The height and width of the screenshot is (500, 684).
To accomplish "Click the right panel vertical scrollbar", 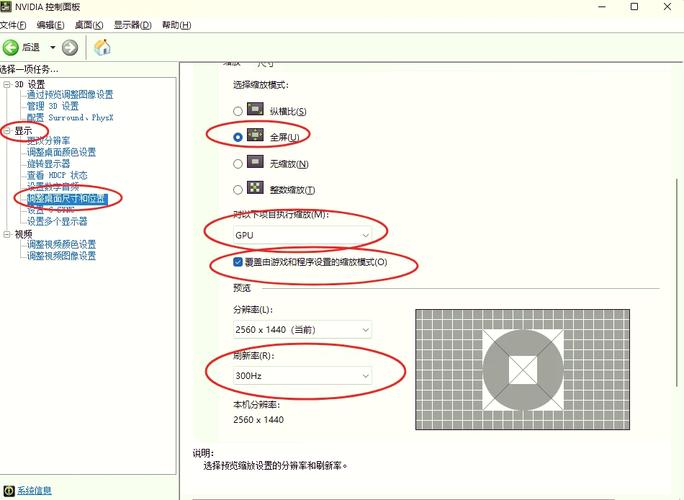I will tap(677, 281).
